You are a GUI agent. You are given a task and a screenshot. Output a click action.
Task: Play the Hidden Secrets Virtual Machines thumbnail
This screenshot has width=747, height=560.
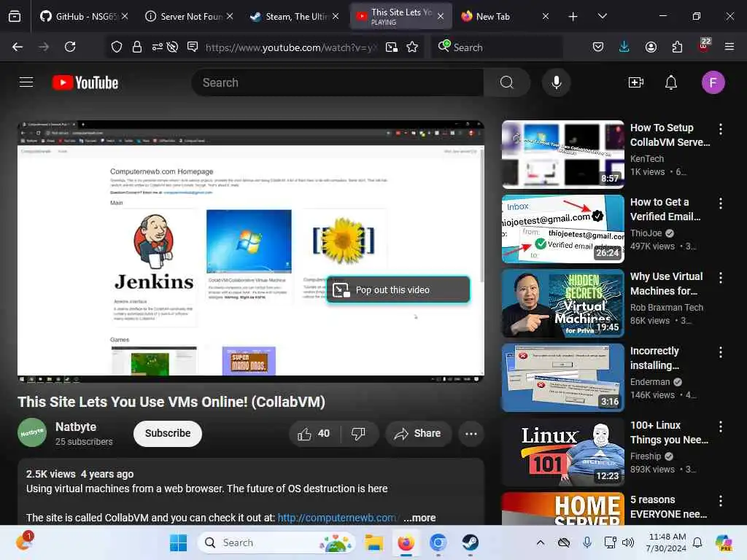[x=562, y=303]
